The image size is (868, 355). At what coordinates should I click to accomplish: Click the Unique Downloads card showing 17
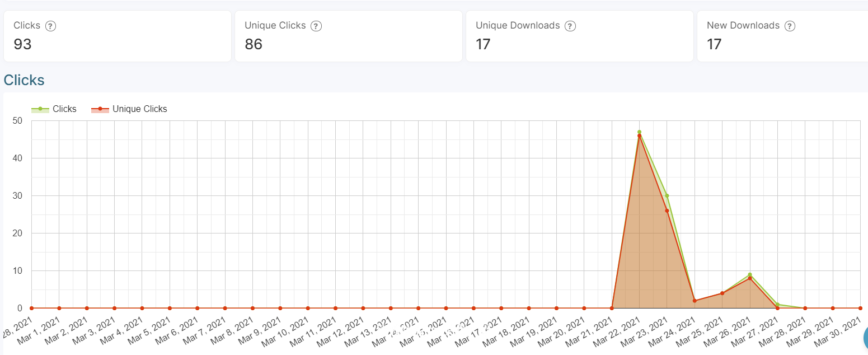coord(580,36)
